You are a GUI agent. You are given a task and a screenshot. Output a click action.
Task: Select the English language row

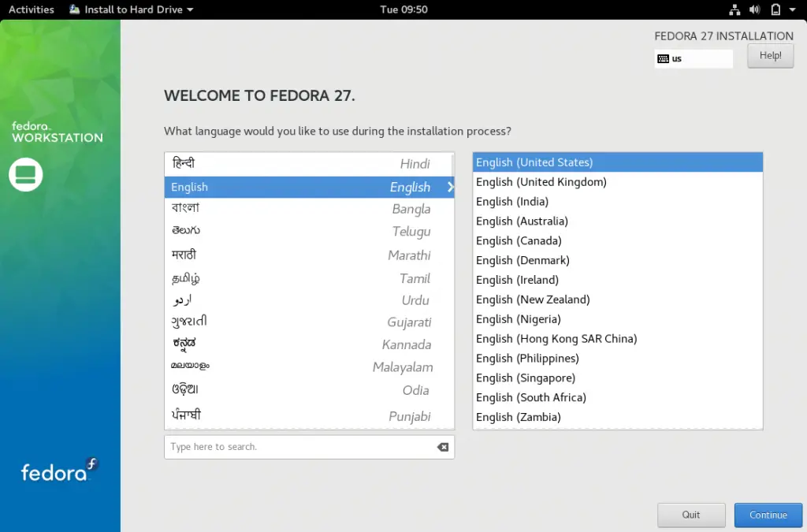click(309, 187)
